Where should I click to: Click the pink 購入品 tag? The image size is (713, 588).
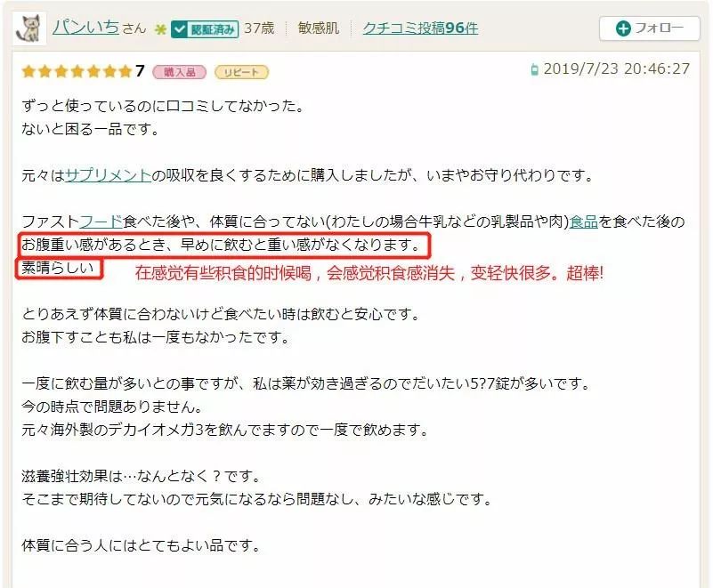[179, 72]
